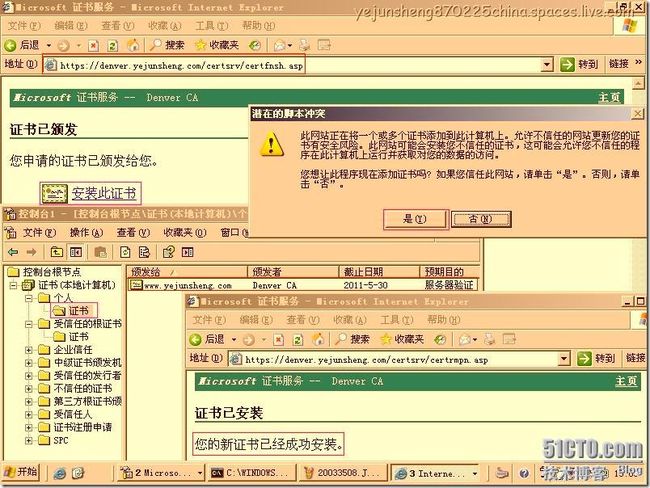Screen dimensions: 650x488
Task: Open the 查看 menu in the MMC console
Action: click(x=133, y=233)
